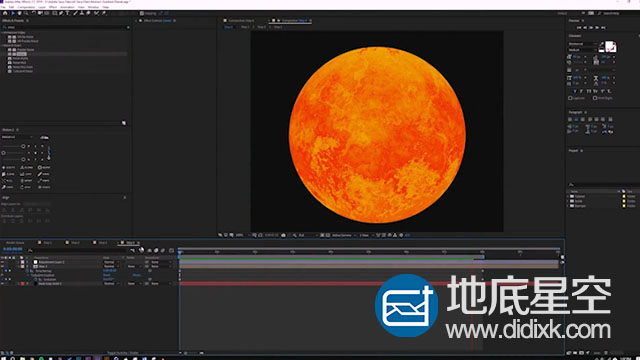Click the timeline current-time indicator handle
The width and height of the screenshot is (640, 360).
[179, 253]
